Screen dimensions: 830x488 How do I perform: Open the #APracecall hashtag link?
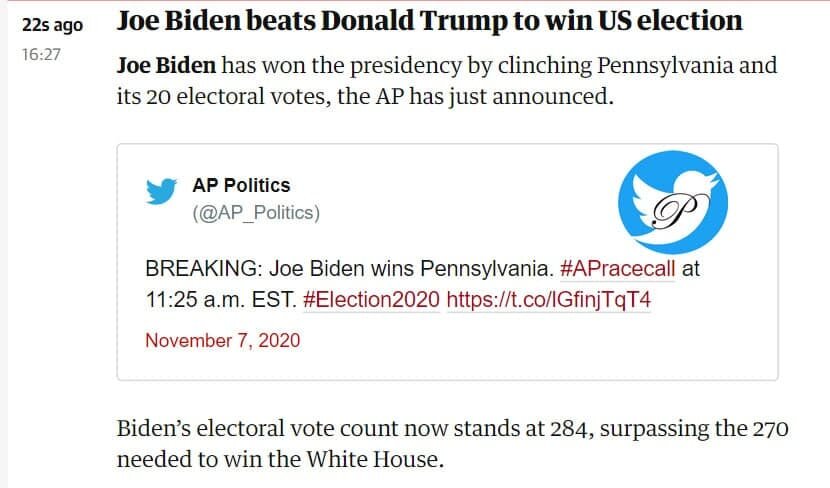click(x=617, y=269)
